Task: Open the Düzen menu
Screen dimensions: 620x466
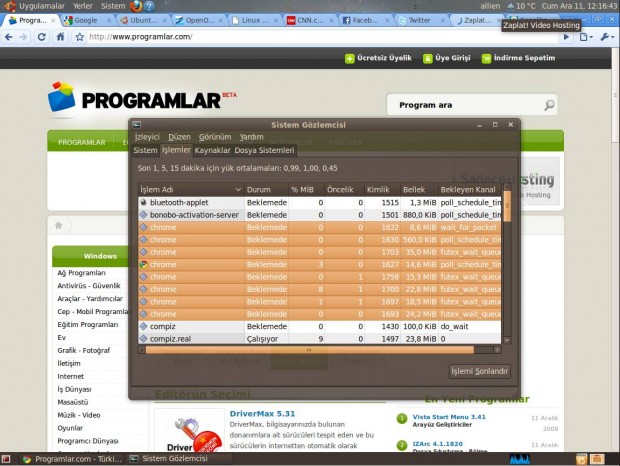Action: [x=180, y=137]
